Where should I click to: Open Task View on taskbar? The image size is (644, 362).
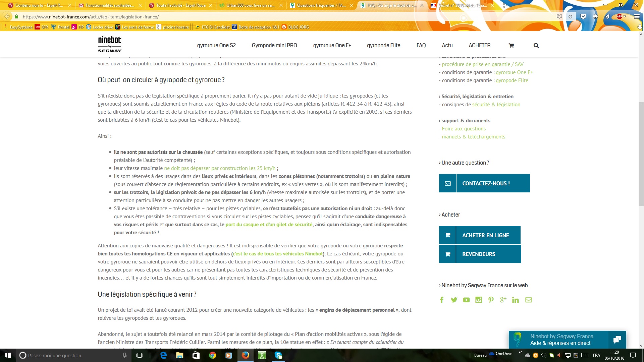point(140,355)
